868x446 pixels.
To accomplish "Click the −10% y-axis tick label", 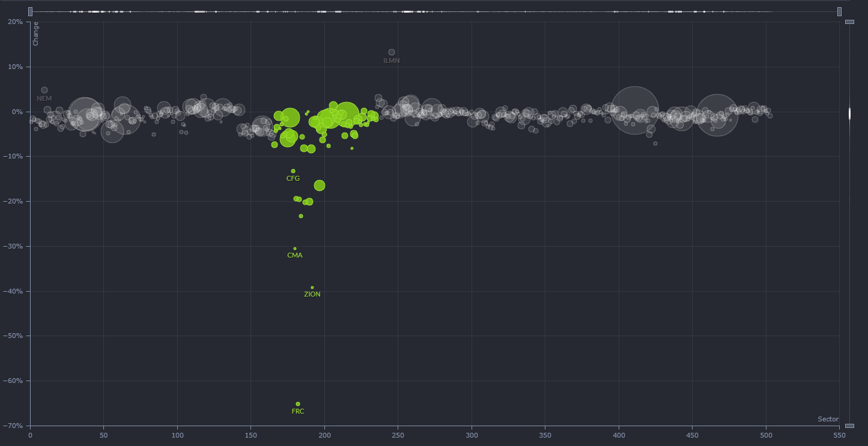I will click(13, 157).
